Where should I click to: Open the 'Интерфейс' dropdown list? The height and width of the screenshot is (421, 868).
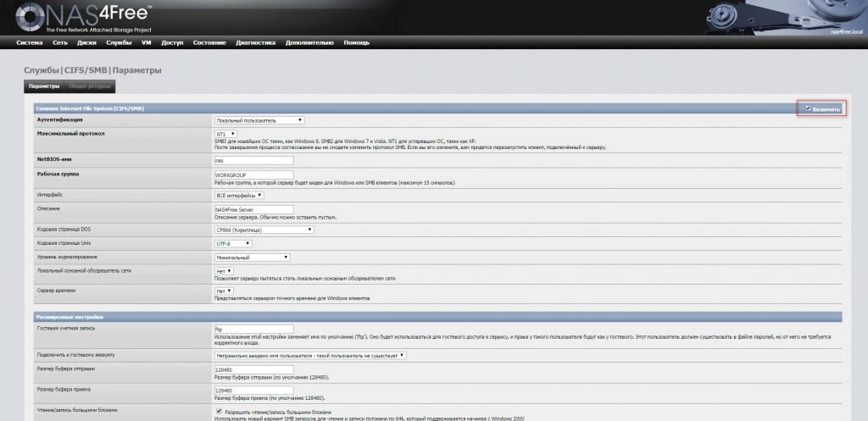[239, 195]
